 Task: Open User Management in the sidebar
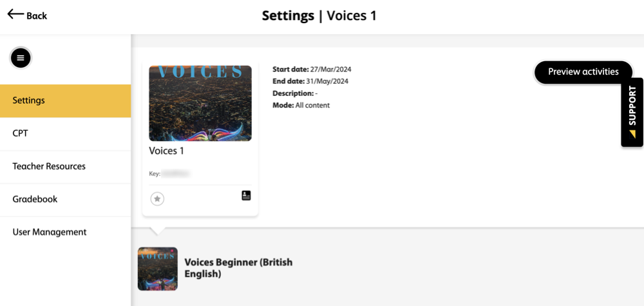(65, 232)
